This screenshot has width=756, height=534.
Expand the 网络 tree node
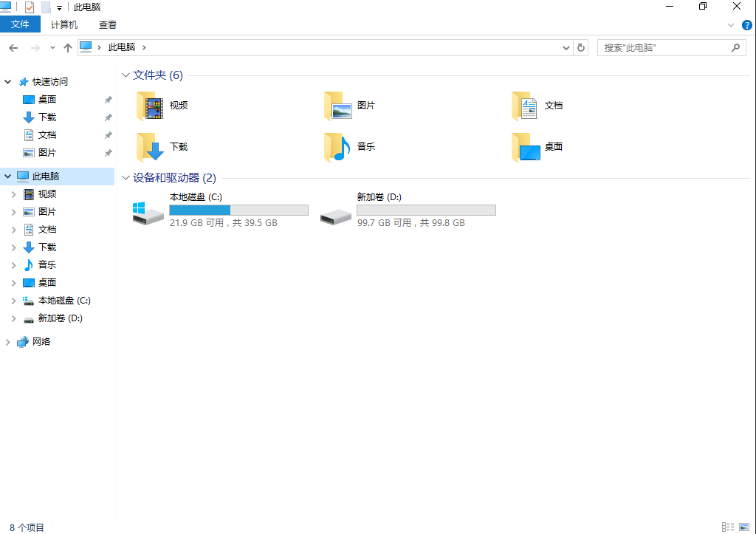click(x=7, y=342)
